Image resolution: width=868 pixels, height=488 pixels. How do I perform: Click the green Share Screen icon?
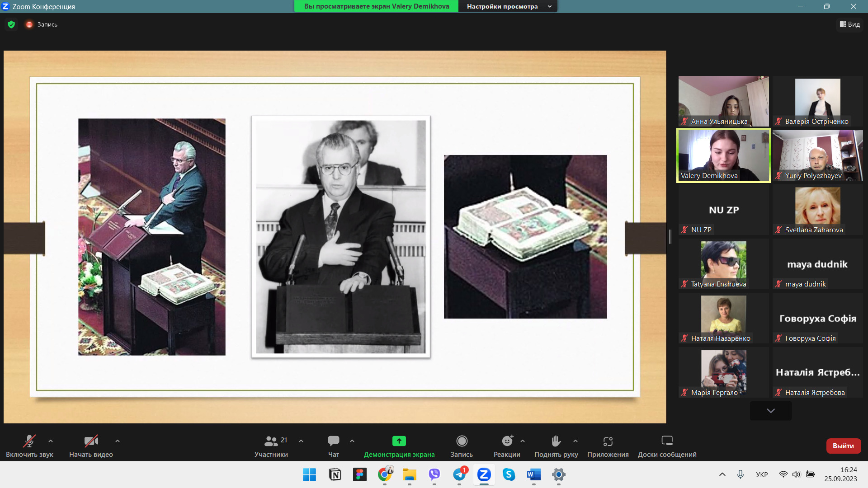tap(399, 441)
